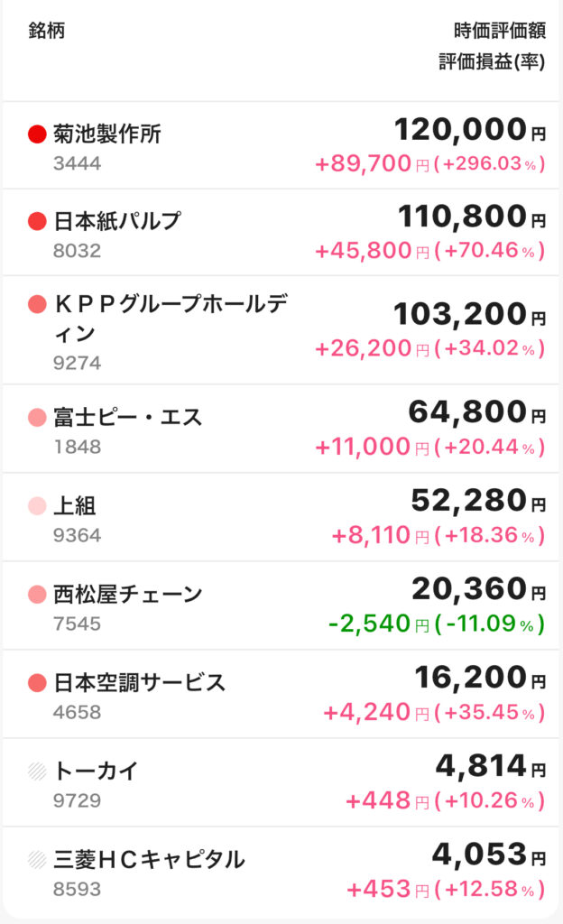This screenshot has height=924, width=563.
Task: Click the red dot beside 菊池製作所
Action: coord(37,134)
